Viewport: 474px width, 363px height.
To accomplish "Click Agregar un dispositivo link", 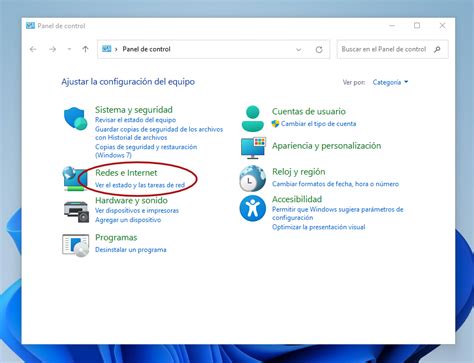I will click(x=128, y=220).
